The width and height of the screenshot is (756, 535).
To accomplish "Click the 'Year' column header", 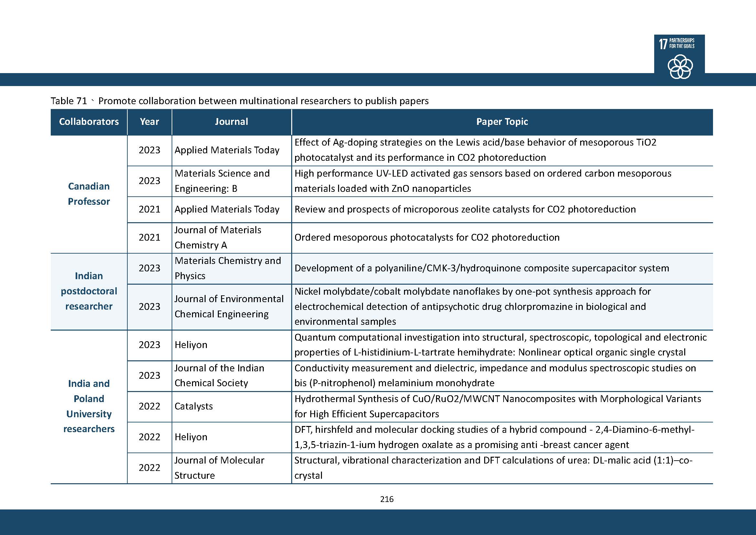I will 150,122.
